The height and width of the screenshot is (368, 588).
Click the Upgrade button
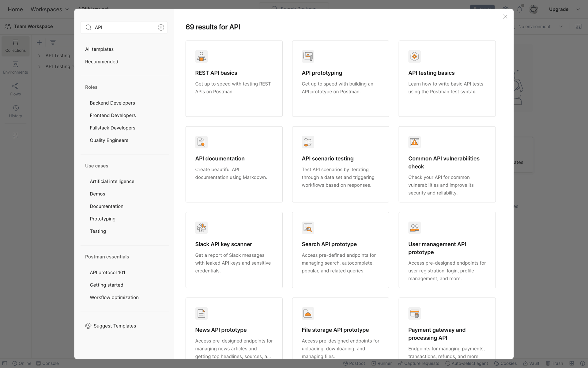559,9
